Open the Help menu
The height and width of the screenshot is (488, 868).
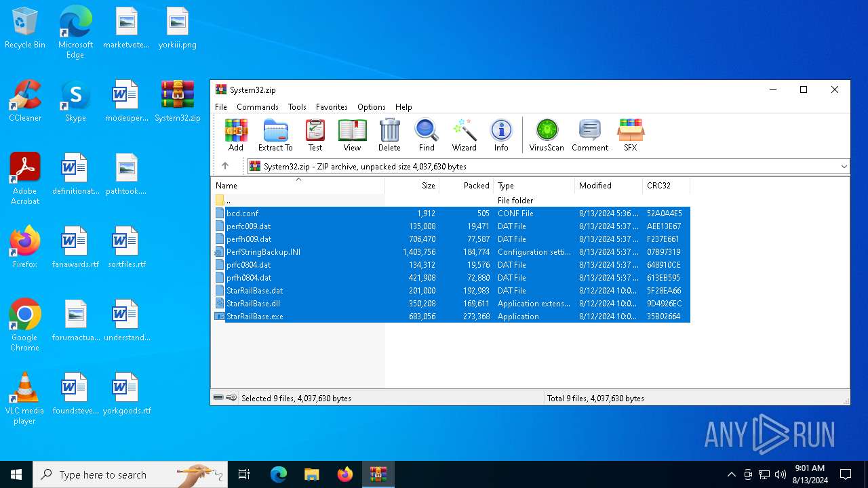point(403,107)
